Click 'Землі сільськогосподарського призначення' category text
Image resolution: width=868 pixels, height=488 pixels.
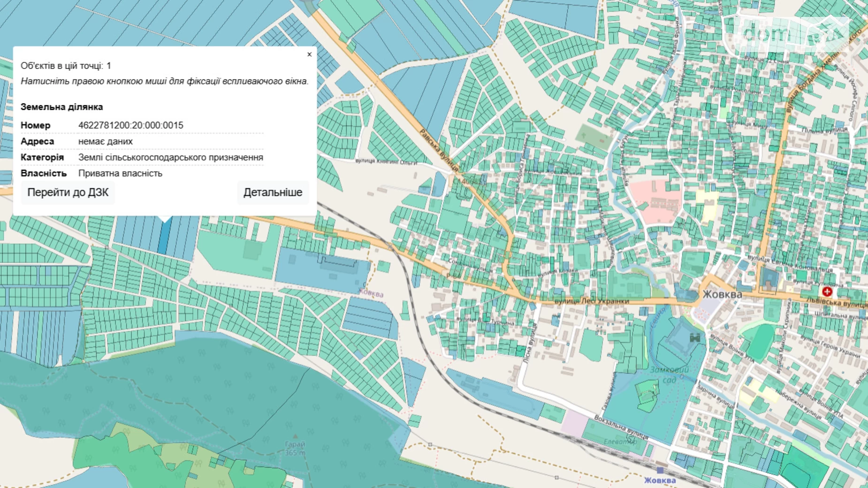[171, 157]
